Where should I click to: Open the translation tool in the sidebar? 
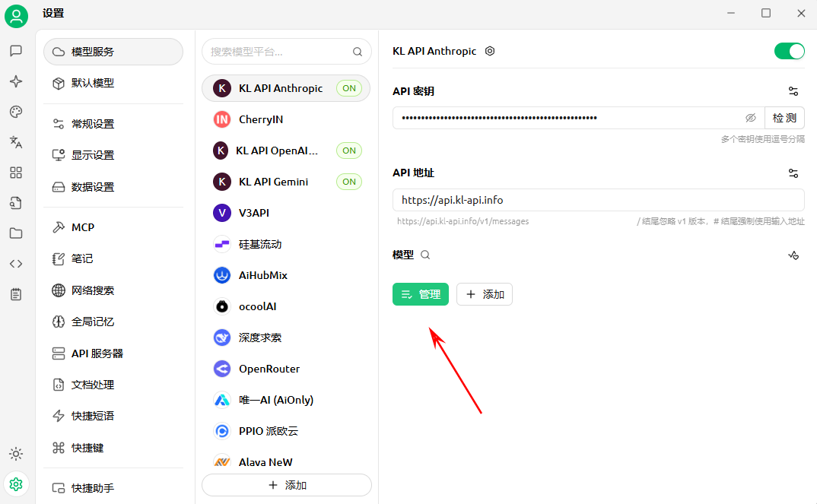pos(16,142)
